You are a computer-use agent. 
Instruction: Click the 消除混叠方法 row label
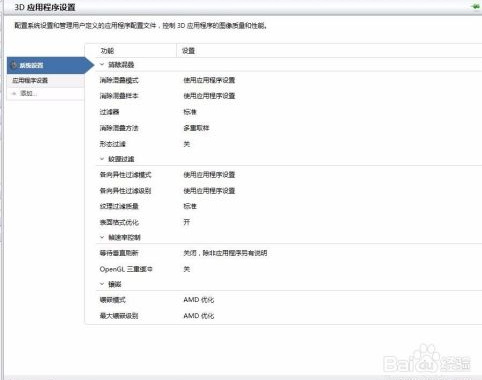(x=119, y=128)
